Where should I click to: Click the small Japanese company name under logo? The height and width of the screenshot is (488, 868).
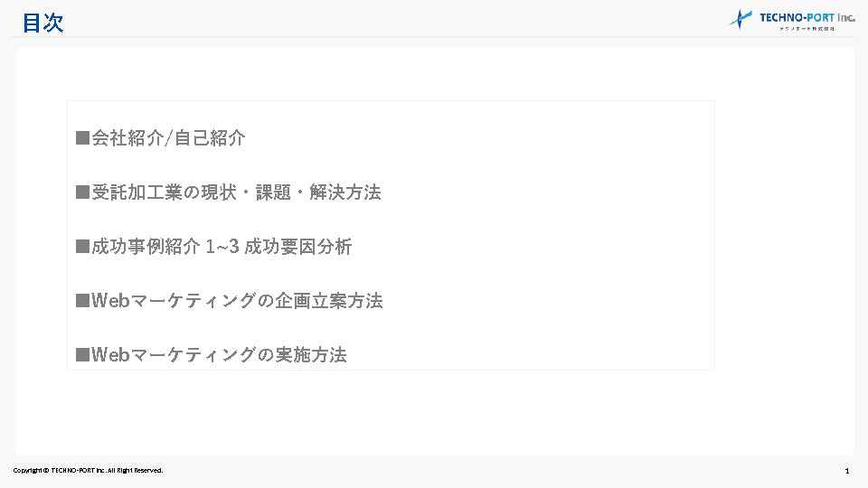pos(807,29)
